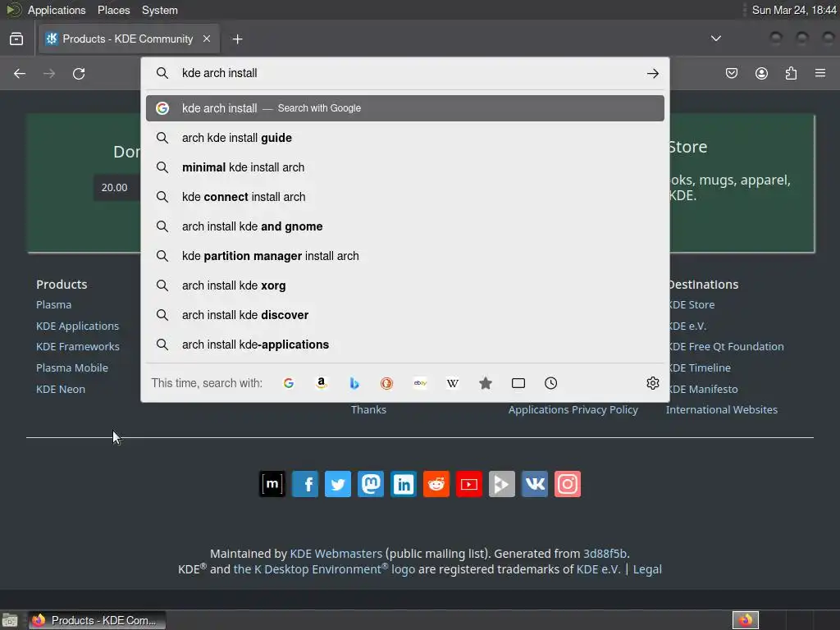
Task: Open a new tab with plus icon
Action: tap(237, 39)
